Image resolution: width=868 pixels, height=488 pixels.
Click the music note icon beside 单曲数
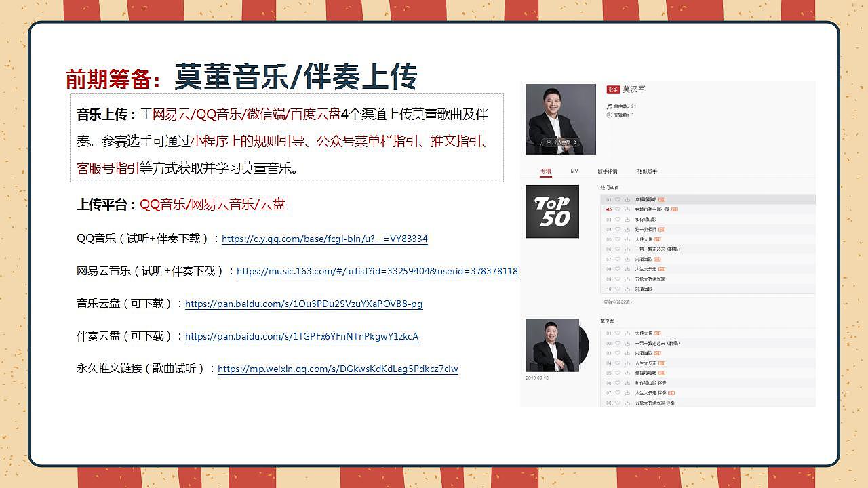(609, 106)
